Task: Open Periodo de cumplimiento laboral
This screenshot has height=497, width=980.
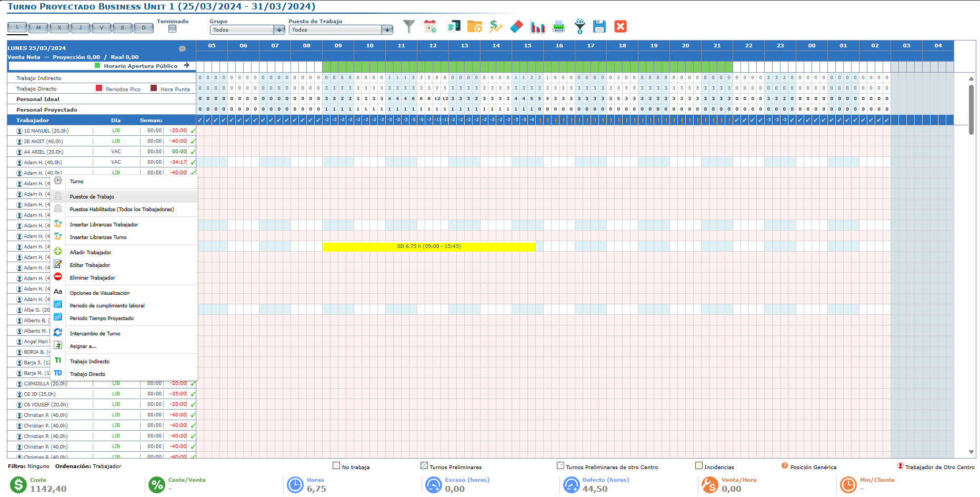Action: [x=124, y=306]
